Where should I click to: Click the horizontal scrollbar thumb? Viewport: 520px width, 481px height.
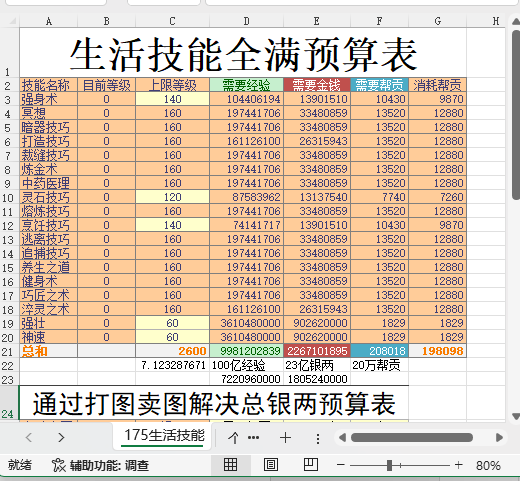tap(412, 437)
